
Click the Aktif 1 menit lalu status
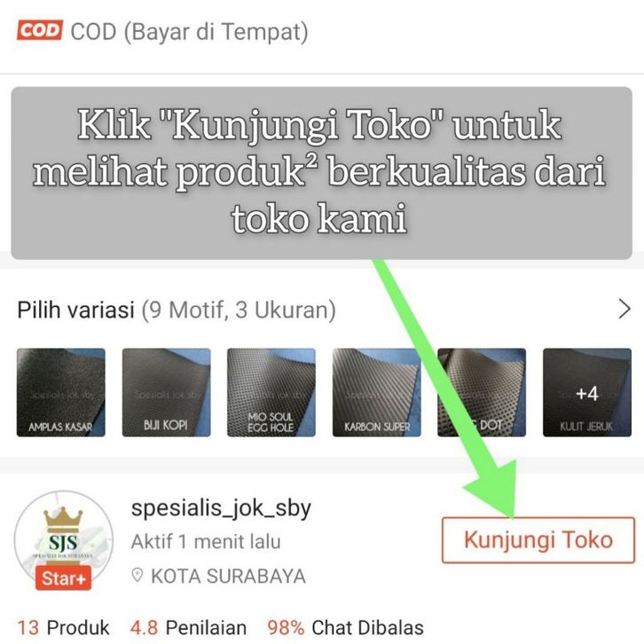click(x=206, y=541)
